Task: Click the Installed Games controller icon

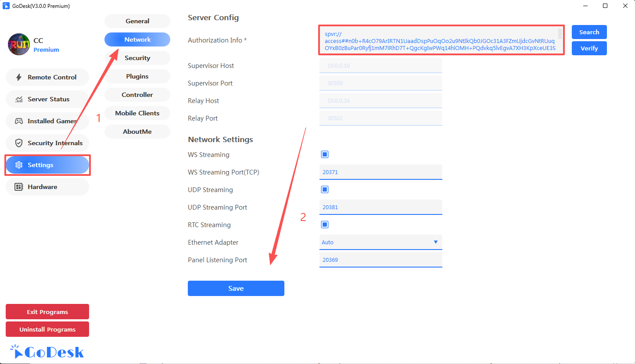Action: coord(19,121)
